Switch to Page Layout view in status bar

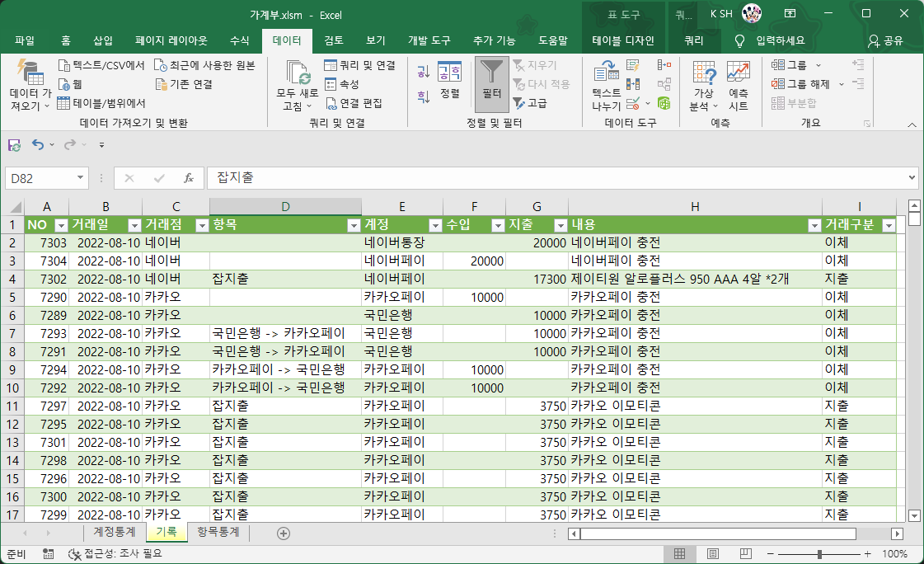point(712,554)
